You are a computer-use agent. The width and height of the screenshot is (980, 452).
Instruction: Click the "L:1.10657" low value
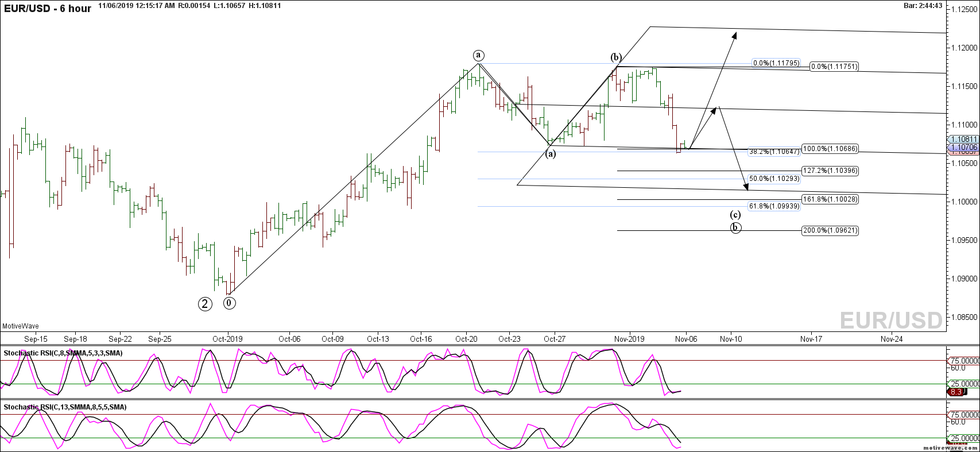click(230, 5)
